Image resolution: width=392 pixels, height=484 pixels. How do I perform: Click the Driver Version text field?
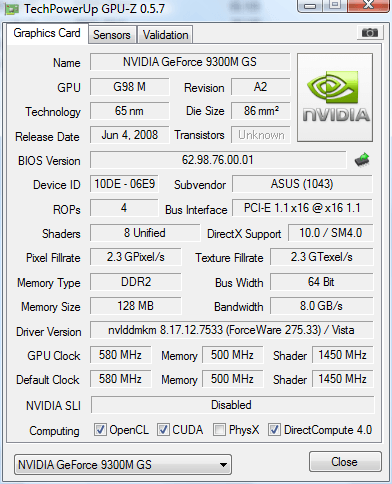point(231,330)
